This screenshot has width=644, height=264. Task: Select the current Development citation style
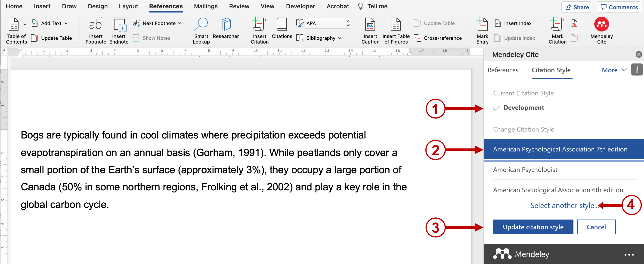tap(519, 108)
